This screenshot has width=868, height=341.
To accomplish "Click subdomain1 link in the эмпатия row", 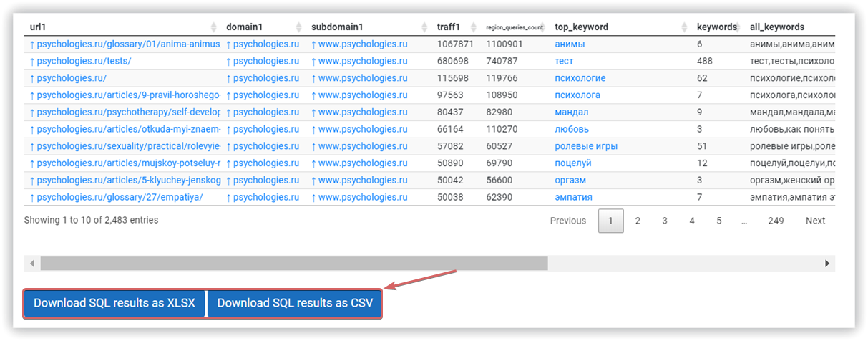I will pyautogui.click(x=359, y=197).
